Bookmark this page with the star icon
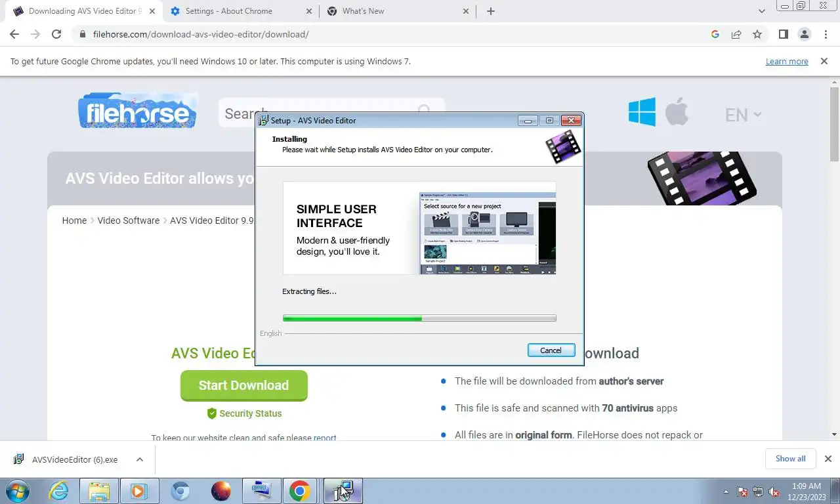The image size is (840, 504). click(x=757, y=34)
